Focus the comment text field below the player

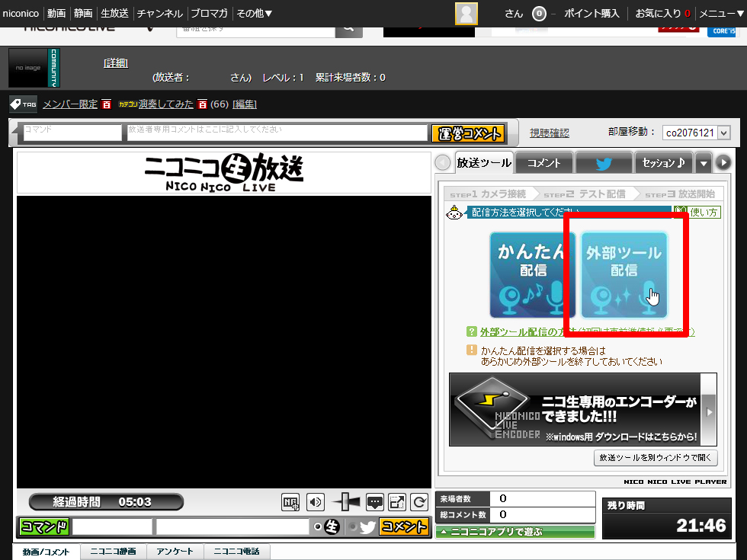(x=232, y=526)
